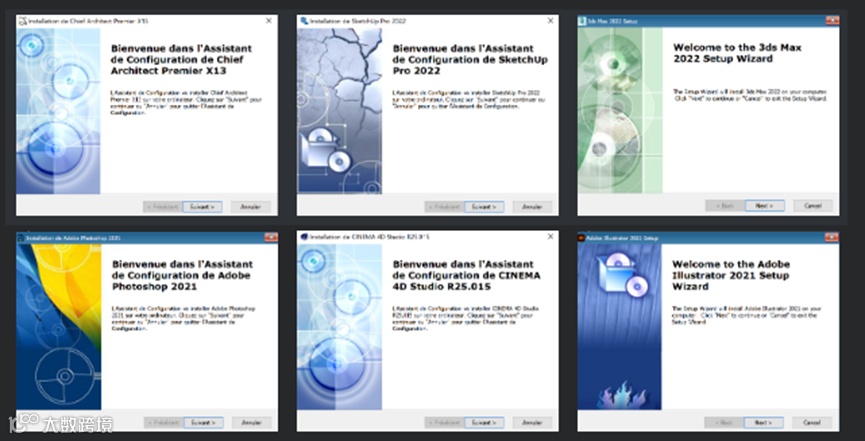Click 'Welcome to the Adobe Illustrator 2021 Setup Wizard' heading
The width and height of the screenshot is (865, 441).
coord(731,275)
